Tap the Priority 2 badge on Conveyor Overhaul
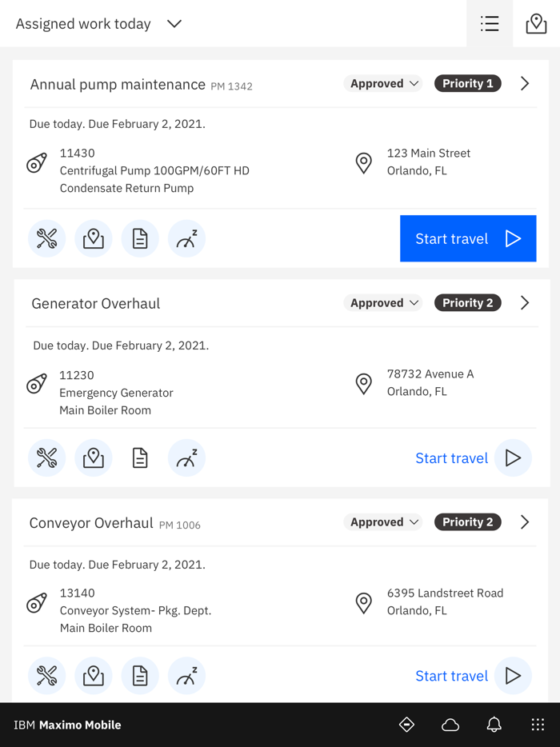The height and width of the screenshot is (747, 560). click(467, 521)
